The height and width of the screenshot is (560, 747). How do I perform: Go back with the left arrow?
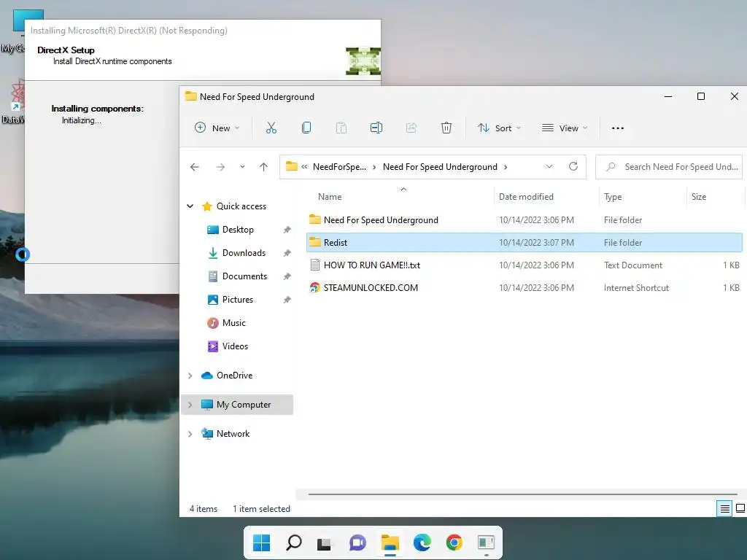point(194,167)
